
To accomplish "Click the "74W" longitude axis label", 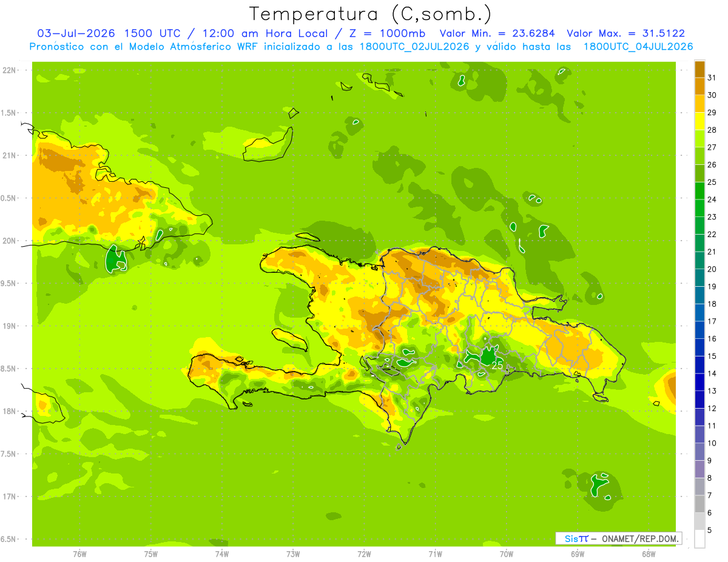I will coord(222,554).
